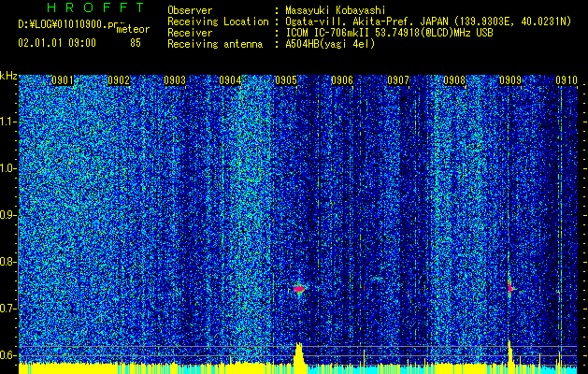Click the red meteor echo near 0905
The width and height of the screenshot is (588, 374).
299,289
